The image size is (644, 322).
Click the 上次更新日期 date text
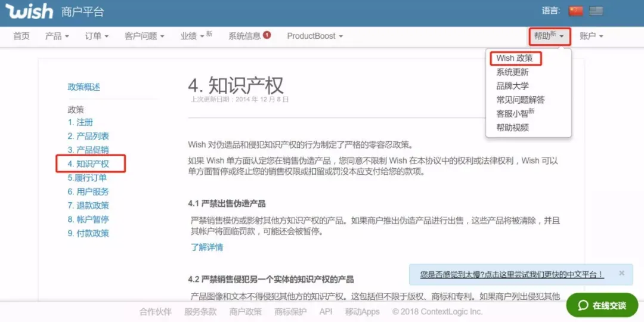240,100
